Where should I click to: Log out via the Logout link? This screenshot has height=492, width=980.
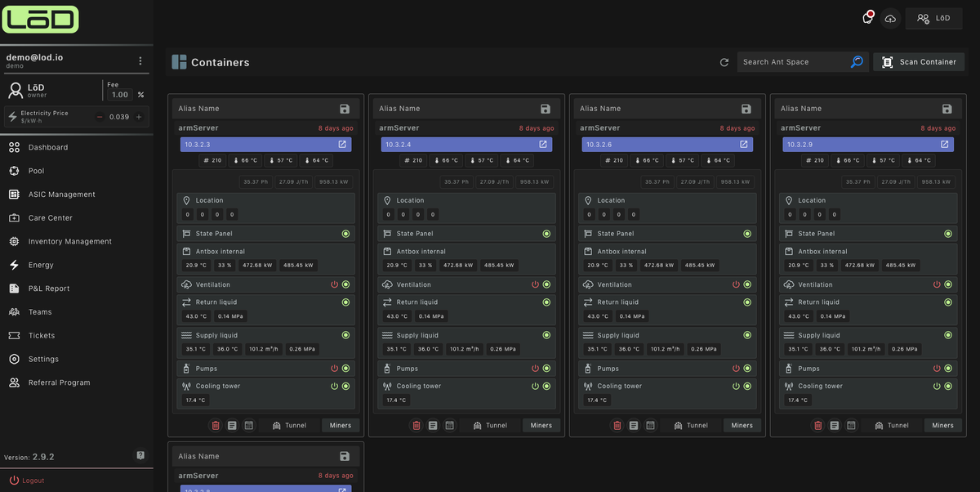pos(27,481)
